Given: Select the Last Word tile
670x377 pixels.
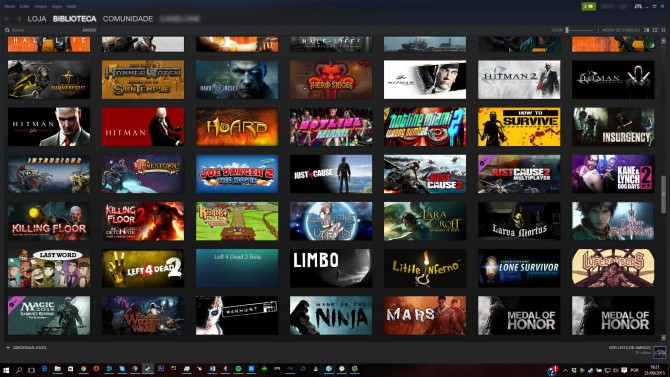Looking at the screenshot, I should tap(49, 268).
